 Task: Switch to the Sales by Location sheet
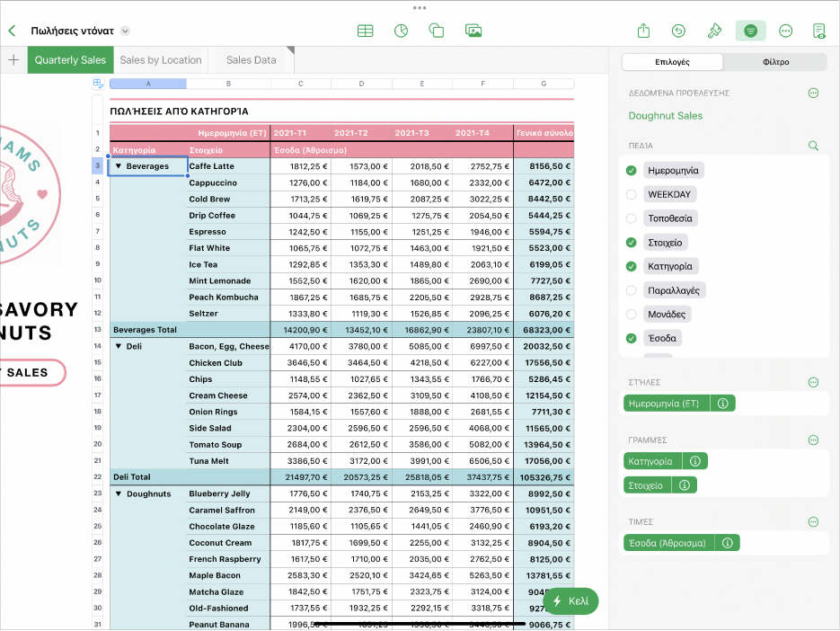pyautogui.click(x=161, y=60)
